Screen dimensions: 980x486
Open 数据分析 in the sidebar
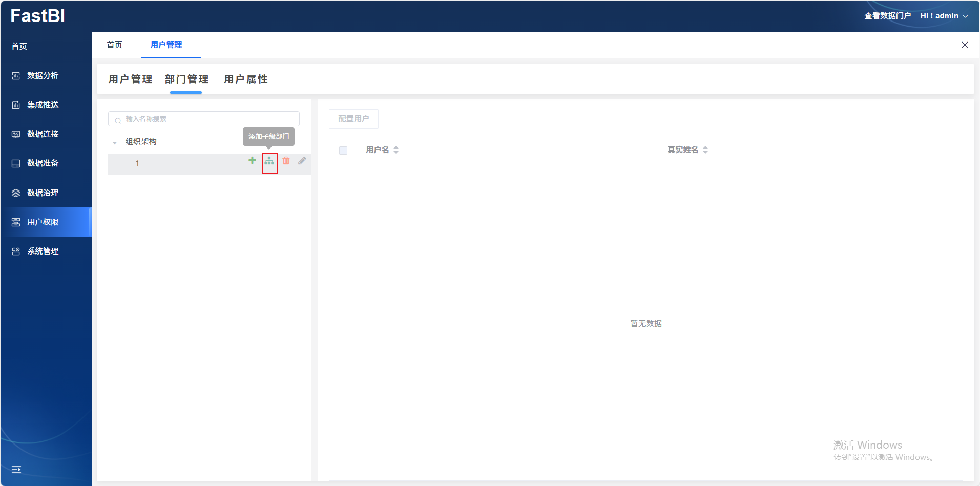(43, 76)
